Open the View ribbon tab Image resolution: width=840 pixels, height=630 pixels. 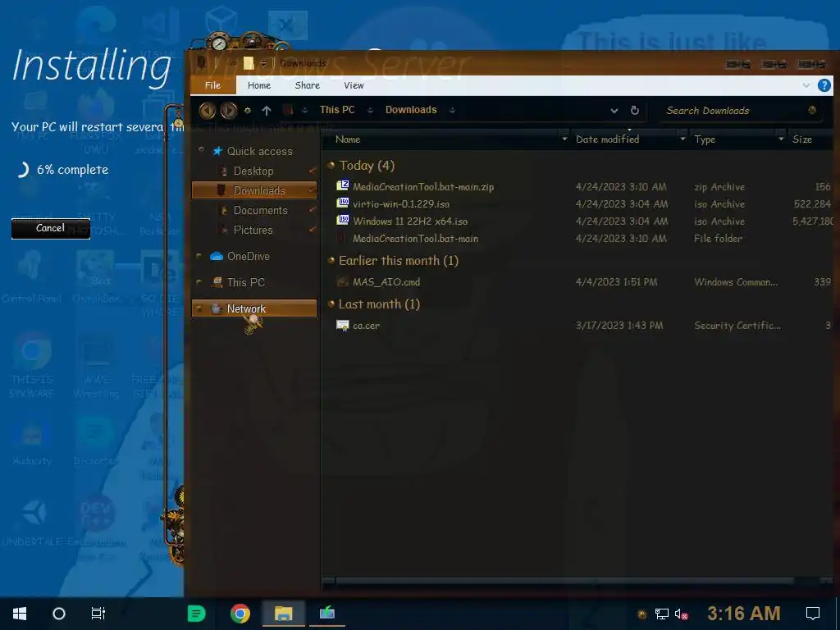click(354, 85)
